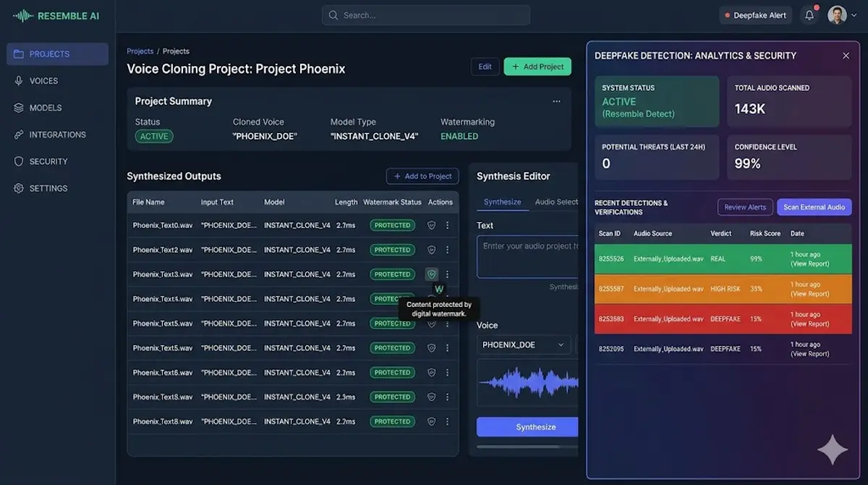
Task: Close the Deepfake Detection panel
Action: pyautogui.click(x=846, y=56)
